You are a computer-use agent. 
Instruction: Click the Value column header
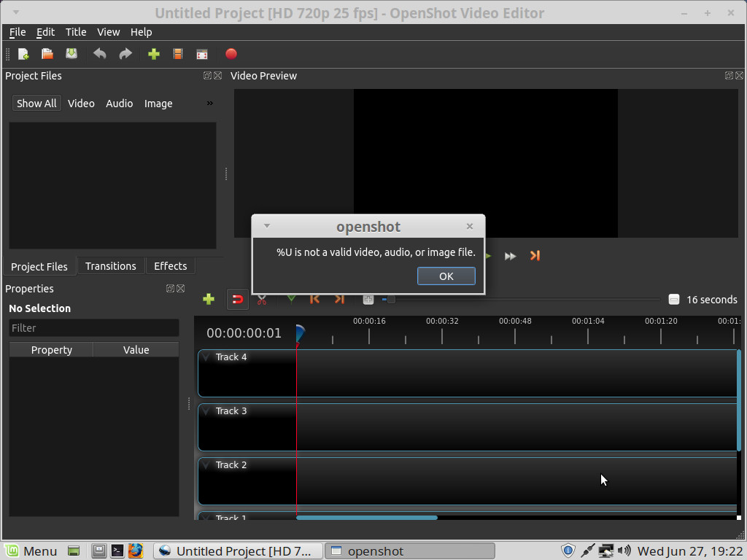136,350
